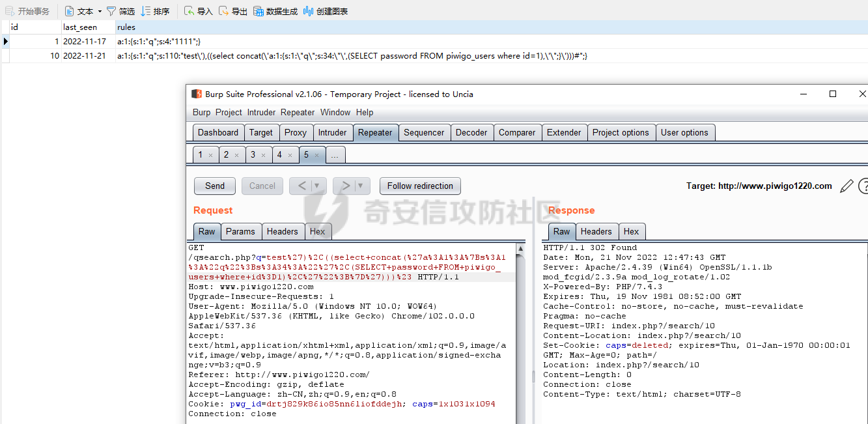Select the id cell with value 10
This screenshot has height=424, width=868.
pos(35,56)
